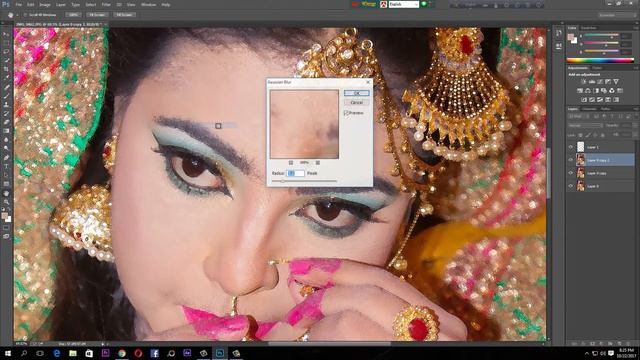Add a Brightness/Contrast adjustment
This screenshot has width=640, height=360.
pos(584,82)
